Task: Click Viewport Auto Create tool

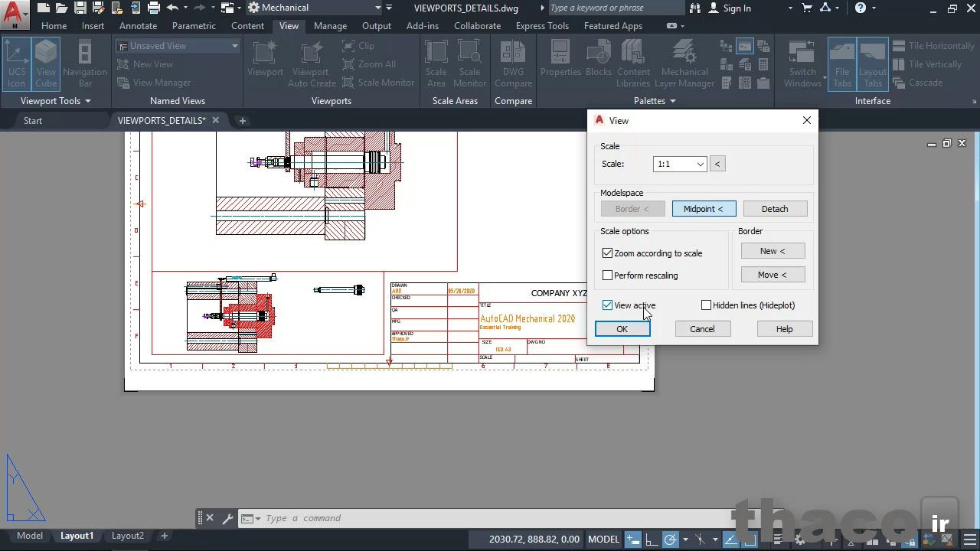Action: (x=312, y=64)
